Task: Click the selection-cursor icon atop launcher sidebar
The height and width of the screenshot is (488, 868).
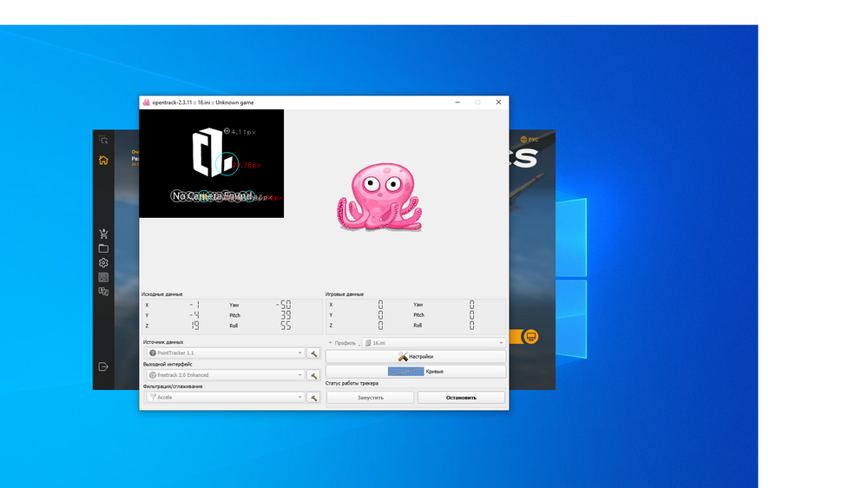Action: pyautogui.click(x=103, y=140)
